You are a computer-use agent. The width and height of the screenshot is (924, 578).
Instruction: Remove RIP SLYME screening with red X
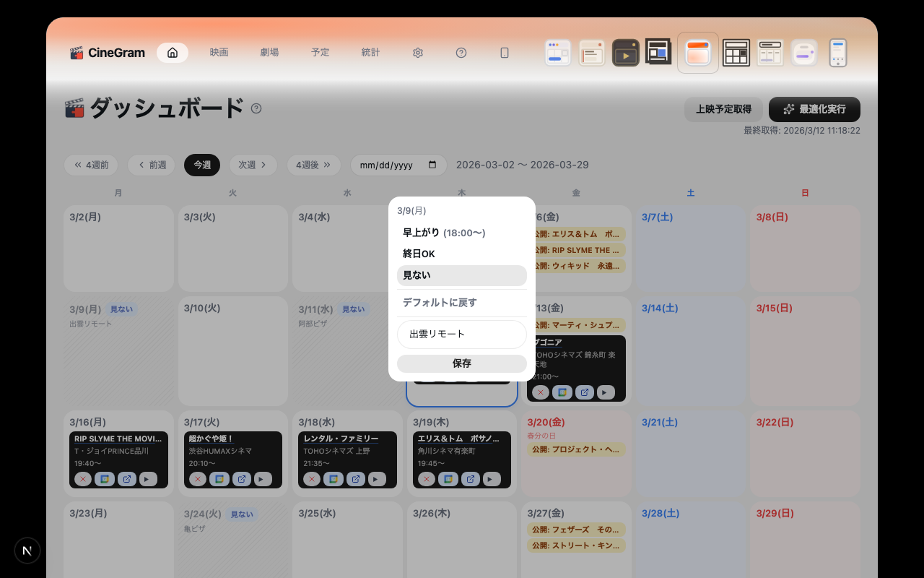(x=83, y=478)
